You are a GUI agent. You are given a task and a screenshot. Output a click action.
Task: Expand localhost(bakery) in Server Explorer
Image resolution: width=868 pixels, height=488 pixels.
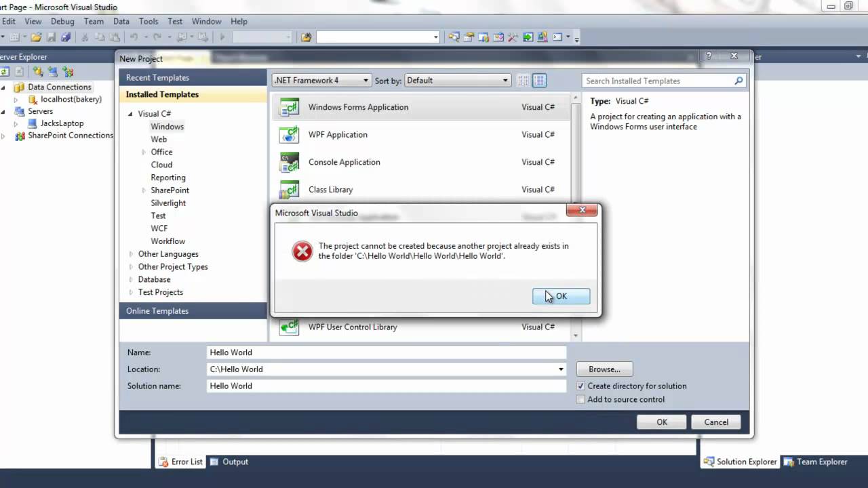pyautogui.click(x=16, y=100)
